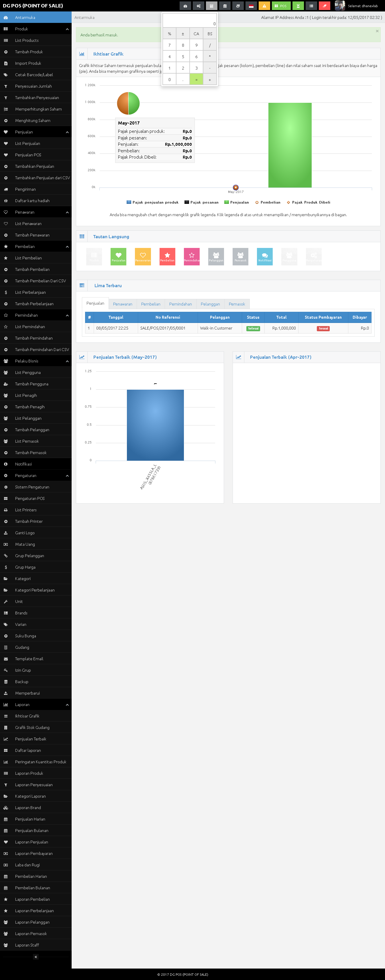Switch to the Penawaran tab

(123, 304)
